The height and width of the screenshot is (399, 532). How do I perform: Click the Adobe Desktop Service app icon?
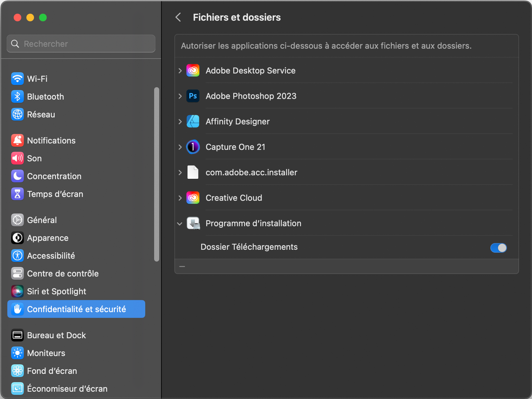click(x=193, y=70)
